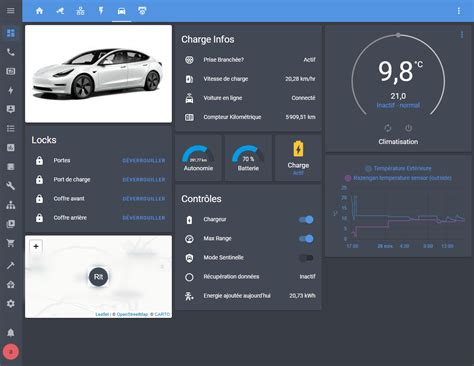Click the climate power icon above Climatisation
This screenshot has height=366, width=474.
click(408, 128)
